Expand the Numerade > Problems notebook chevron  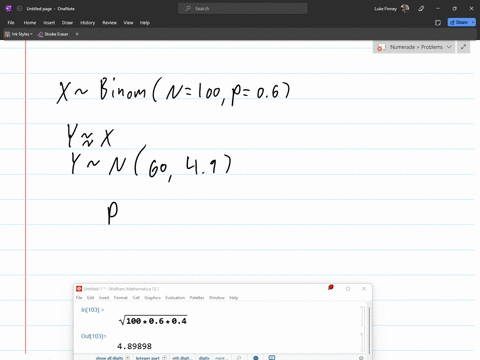449,47
